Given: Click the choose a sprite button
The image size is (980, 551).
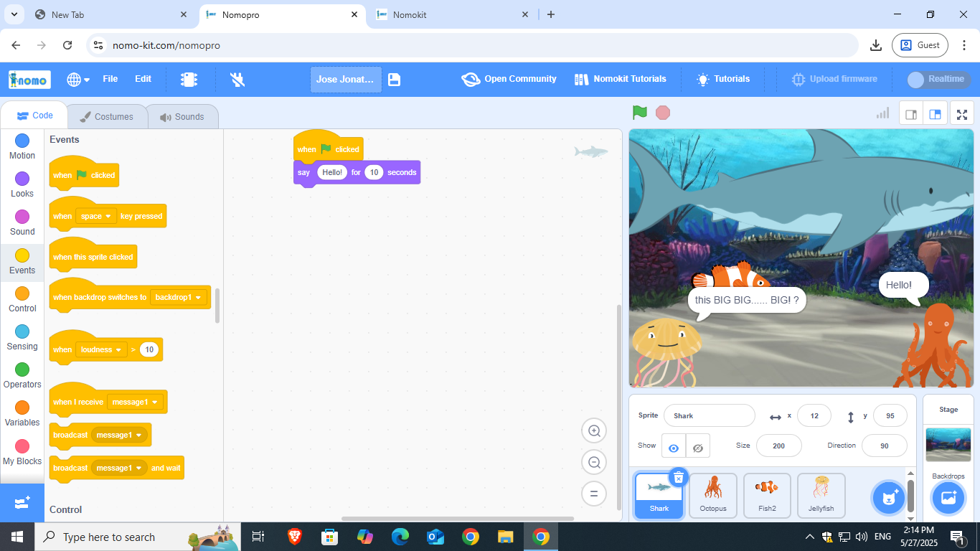Looking at the screenshot, I should [888, 497].
